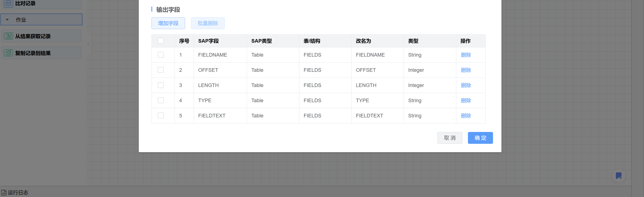Collapse the 作业 category expander
The width and height of the screenshot is (644, 197).
point(7,19)
